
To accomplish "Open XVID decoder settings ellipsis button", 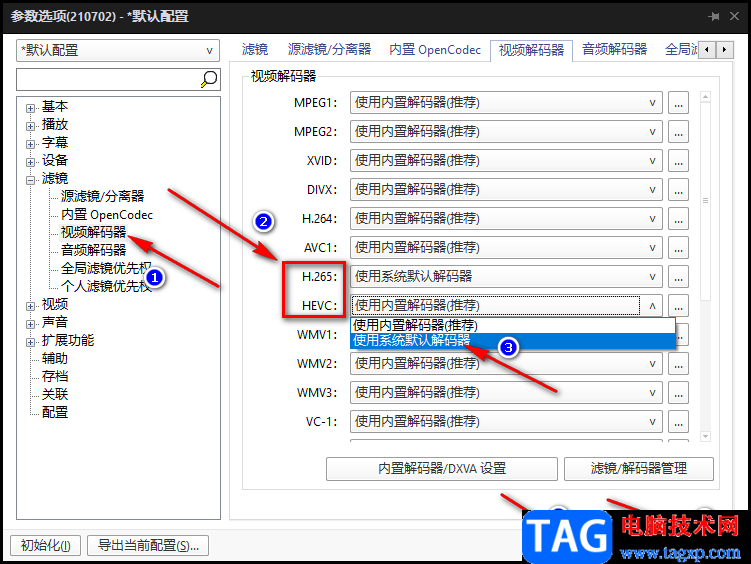I will (678, 161).
